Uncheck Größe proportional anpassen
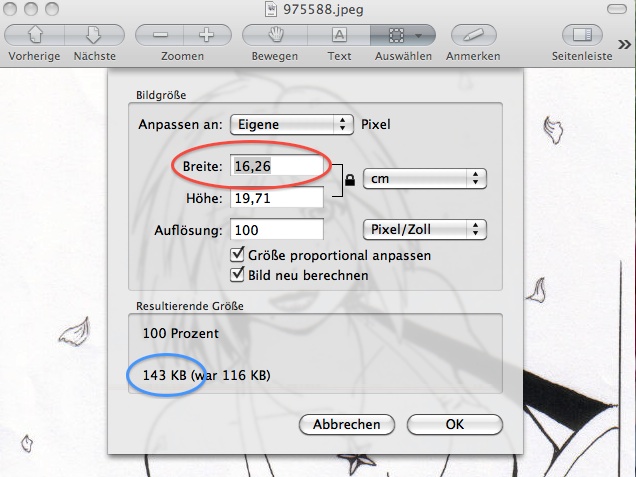 click(x=239, y=255)
